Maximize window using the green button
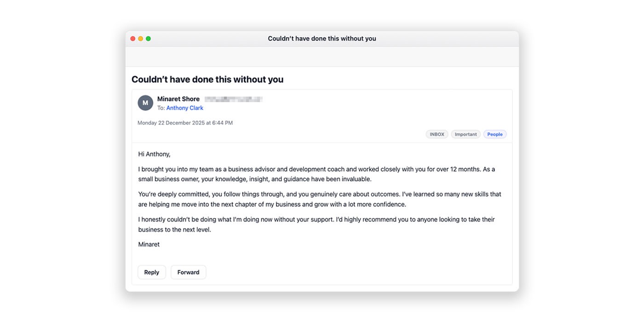This screenshot has width=644, height=322. [x=148, y=39]
